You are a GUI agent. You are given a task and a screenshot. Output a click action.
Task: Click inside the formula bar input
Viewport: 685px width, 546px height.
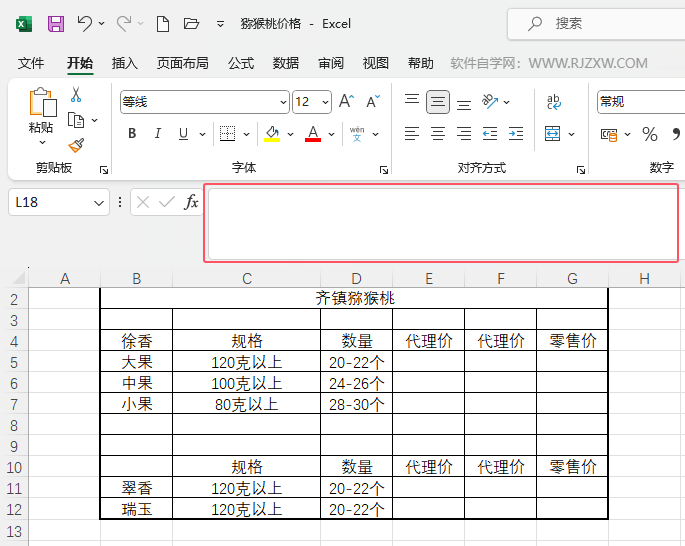(443, 223)
